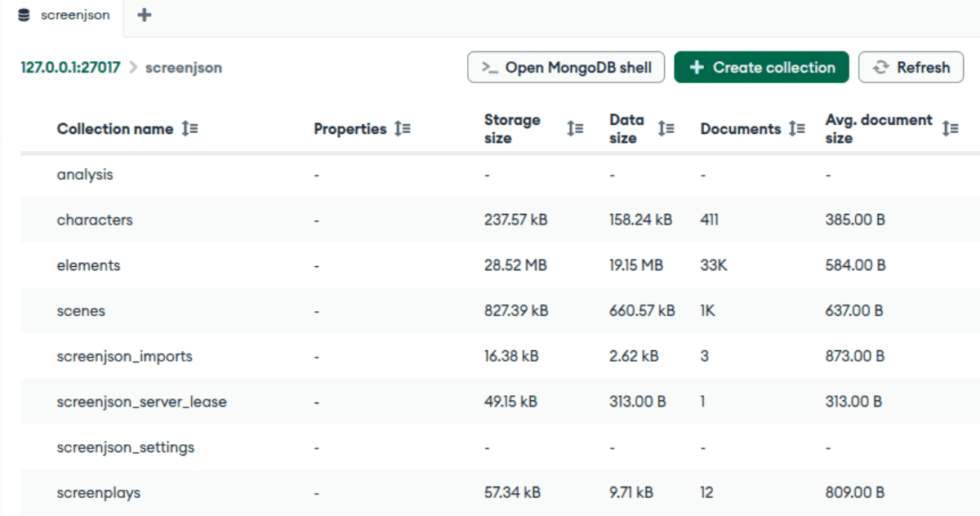Image resolution: width=980 pixels, height=516 pixels.
Task: Sort by Documents sort icon
Action: click(x=797, y=129)
